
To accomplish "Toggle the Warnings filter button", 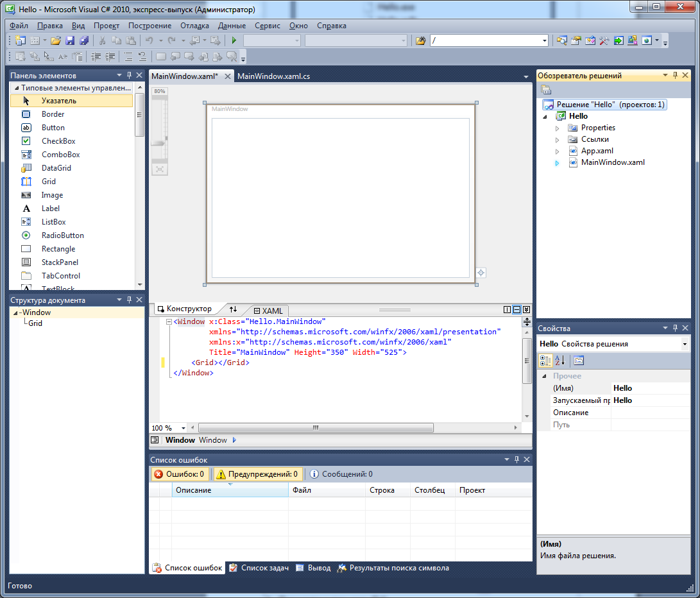I will tap(257, 474).
